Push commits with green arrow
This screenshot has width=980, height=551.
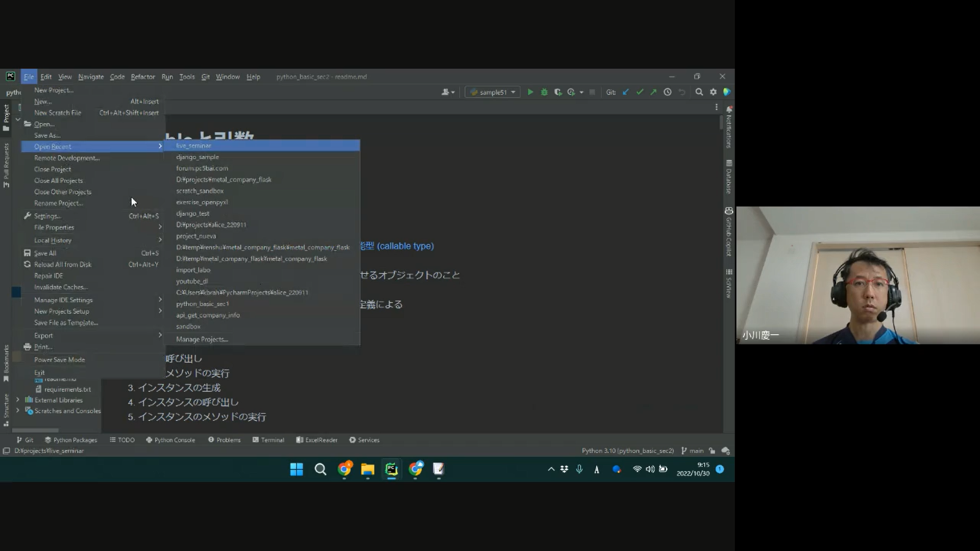(653, 92)
